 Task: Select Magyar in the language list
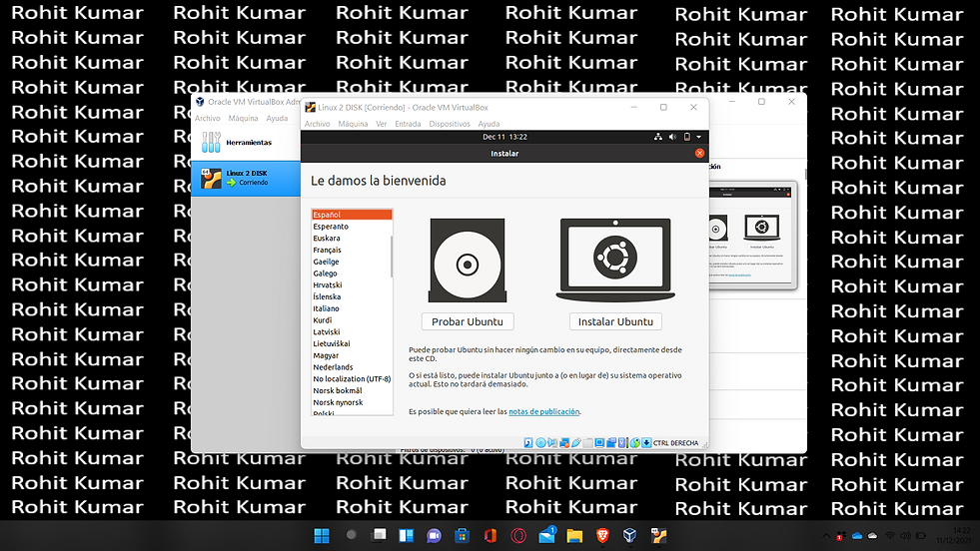352,355
